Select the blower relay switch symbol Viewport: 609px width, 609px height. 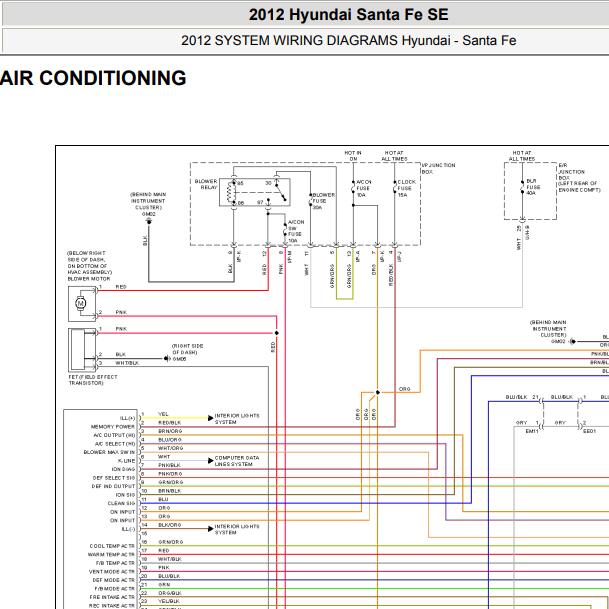pos(280,191)
